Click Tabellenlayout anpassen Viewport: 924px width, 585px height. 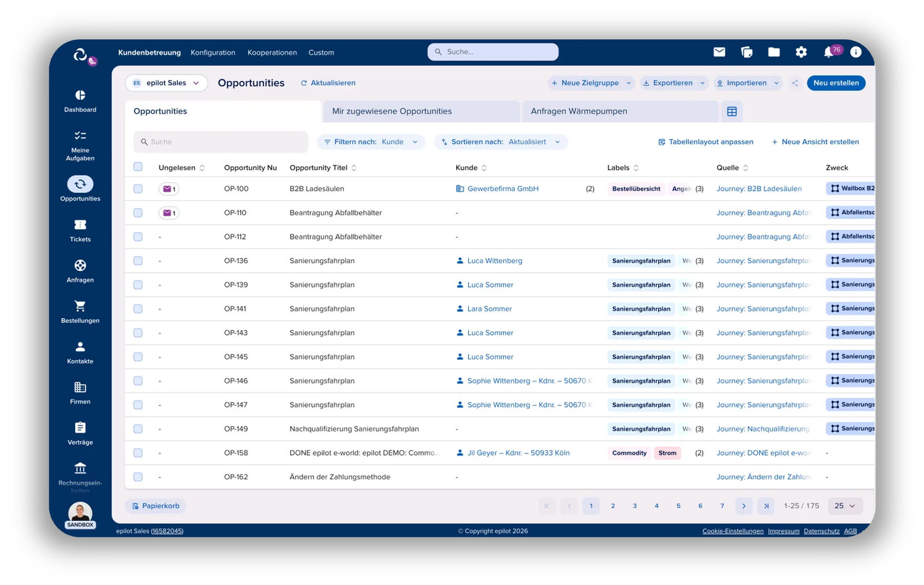706,142
